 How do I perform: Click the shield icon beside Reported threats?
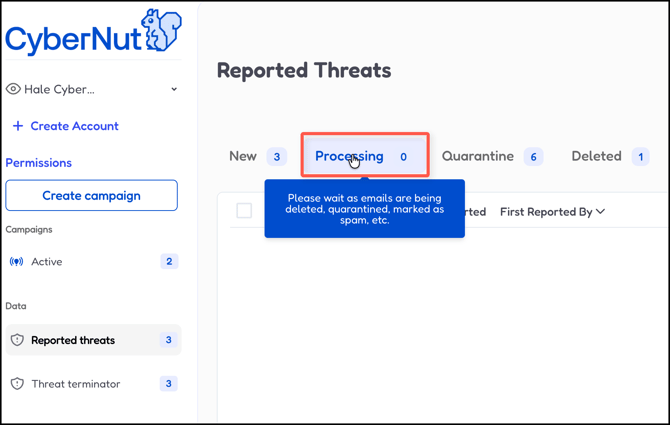(x=17, y=340)
